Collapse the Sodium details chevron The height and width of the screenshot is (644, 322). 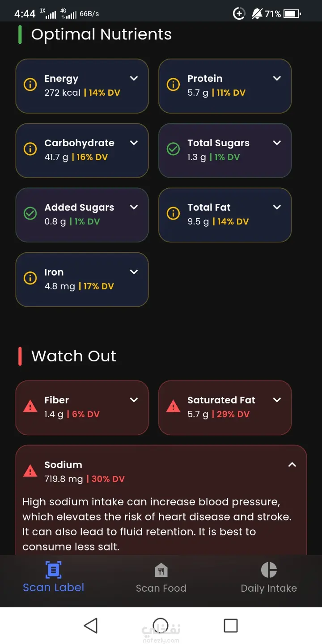(292, 465)
